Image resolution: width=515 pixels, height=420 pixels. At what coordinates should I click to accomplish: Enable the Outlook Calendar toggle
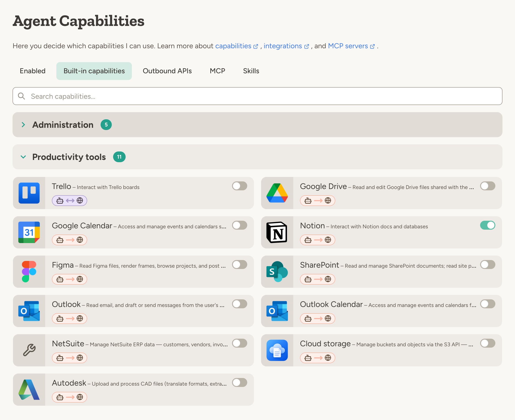pyautogui.click(x=488, y=304)
